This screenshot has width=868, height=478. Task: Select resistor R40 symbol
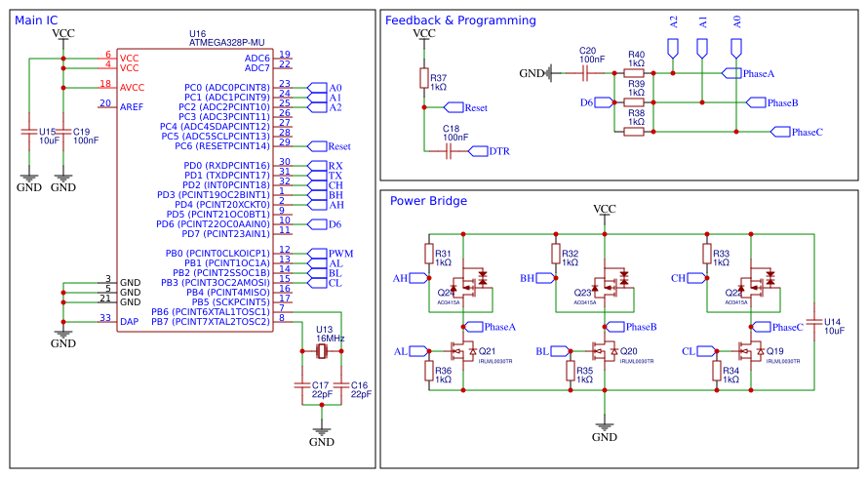(634, 73)
